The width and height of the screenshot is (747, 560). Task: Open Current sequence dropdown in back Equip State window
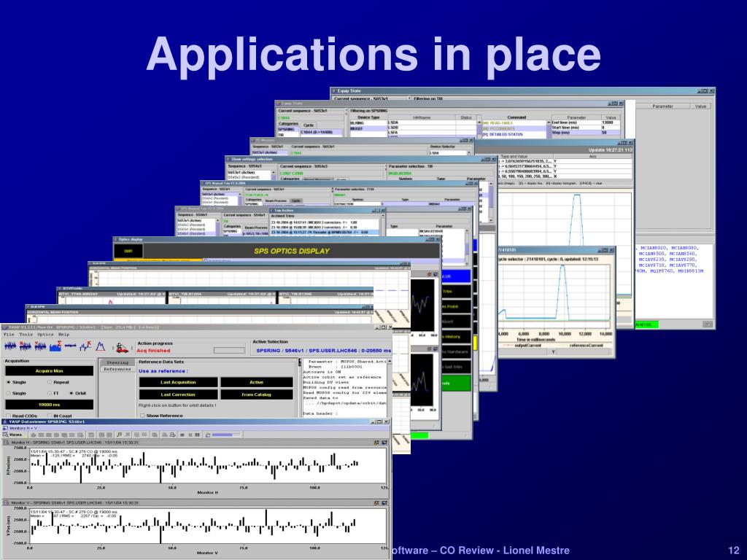pyautogui.click(x=409, y=98)
